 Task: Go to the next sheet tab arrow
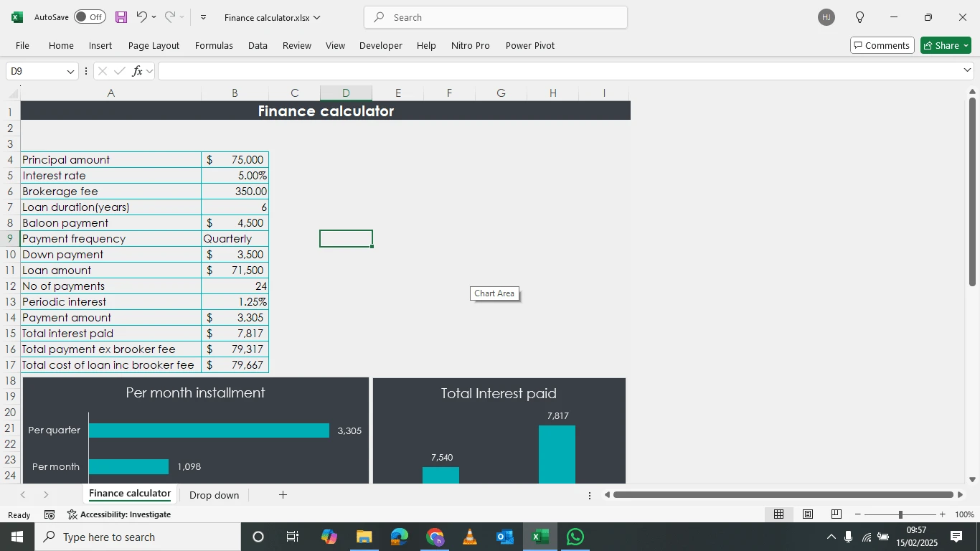46,495
